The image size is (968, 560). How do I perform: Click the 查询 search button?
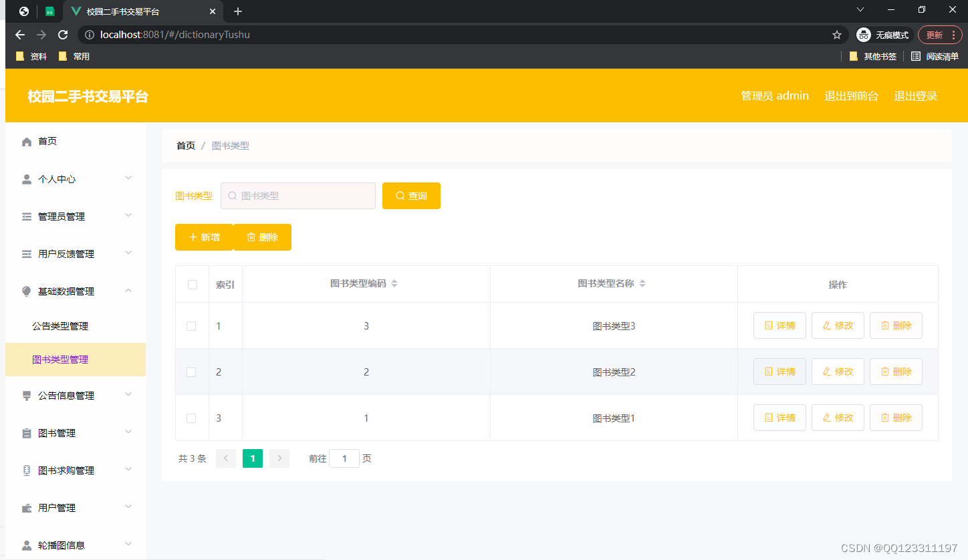click(411, 196)
